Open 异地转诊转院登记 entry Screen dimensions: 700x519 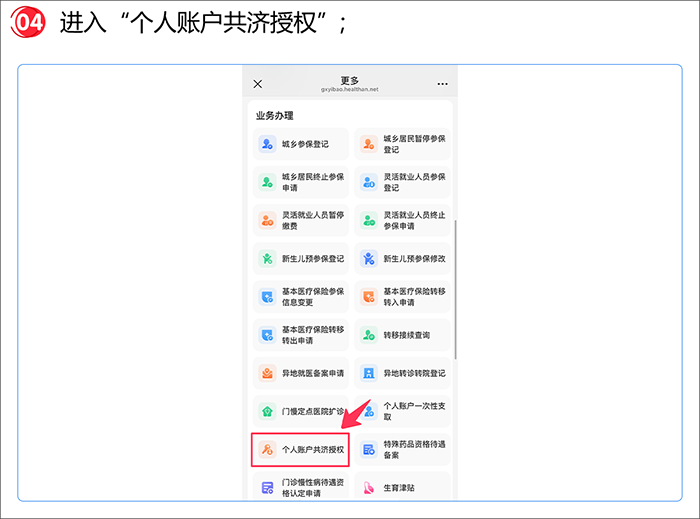(402, 374)
